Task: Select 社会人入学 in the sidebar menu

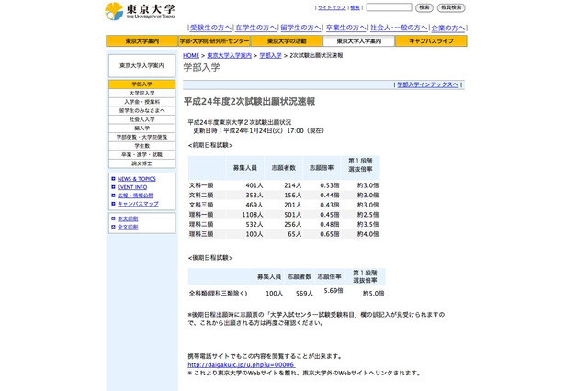Action: click(x=141, y=119)
